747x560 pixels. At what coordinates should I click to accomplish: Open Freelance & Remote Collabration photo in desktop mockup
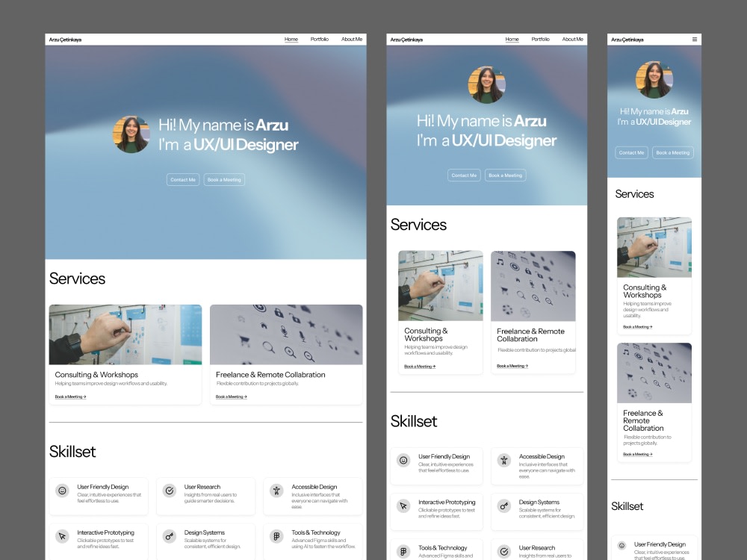(x=286, y=335)
